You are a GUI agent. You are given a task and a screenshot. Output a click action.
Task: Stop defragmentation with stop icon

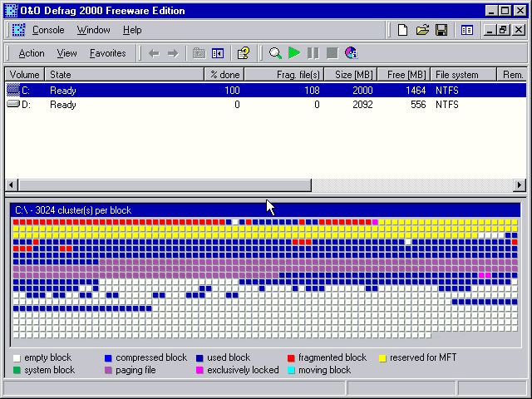(x=332, y=53)
